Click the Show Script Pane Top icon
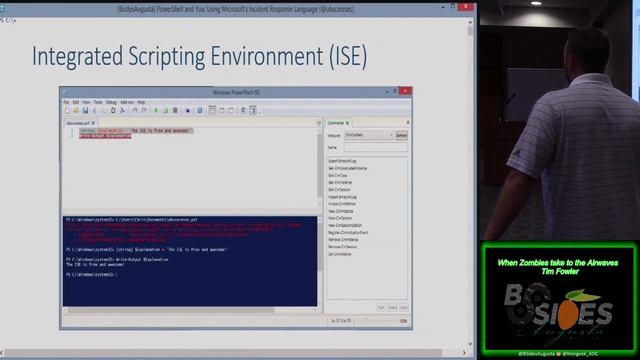The width and height of the screenshot is (640, 360). click(x=212, y=110)
